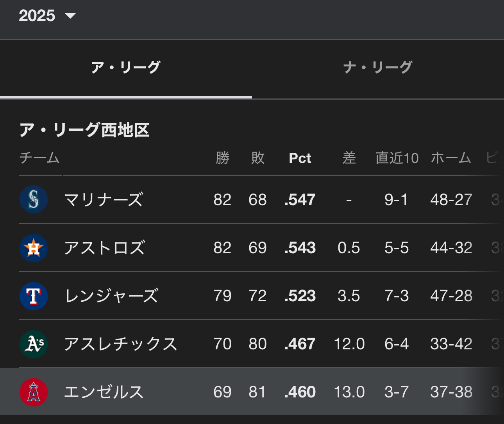Click the Rangers team logo
This screenshot has width=504, height=424.
point(34,296)
